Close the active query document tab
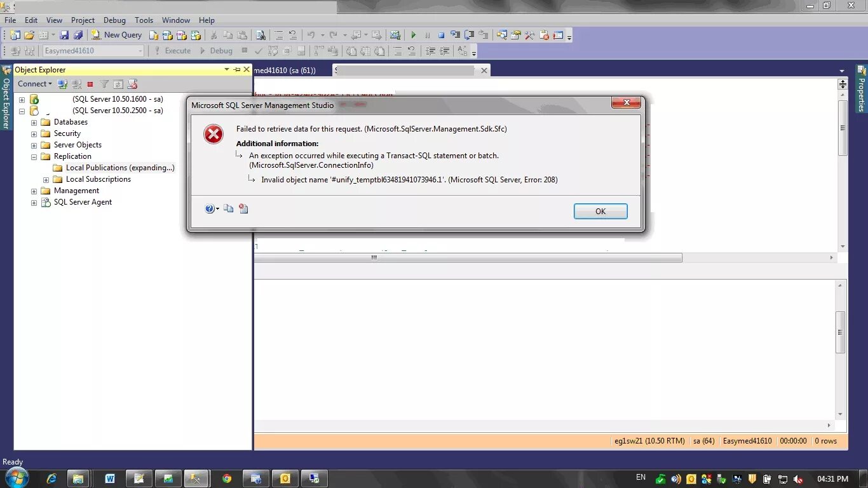 click(484, 71)
